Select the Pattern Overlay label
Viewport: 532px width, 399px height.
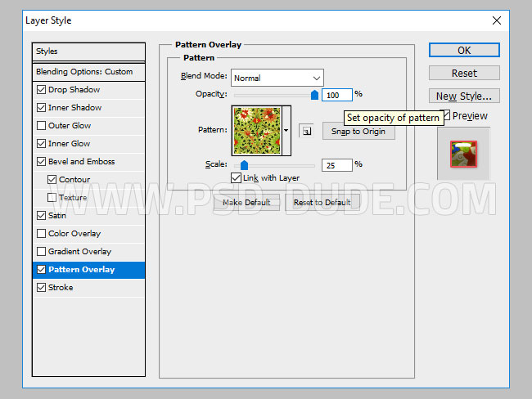(x=81, y=270)
